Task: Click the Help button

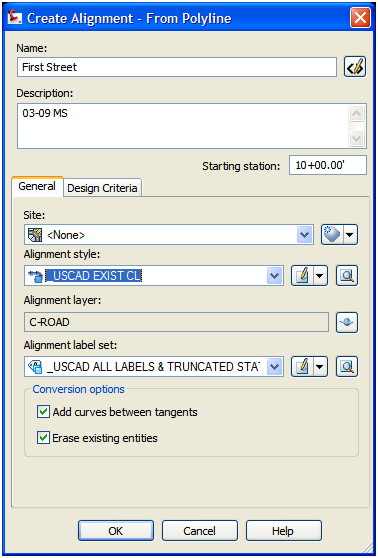Action: point(283,531)
